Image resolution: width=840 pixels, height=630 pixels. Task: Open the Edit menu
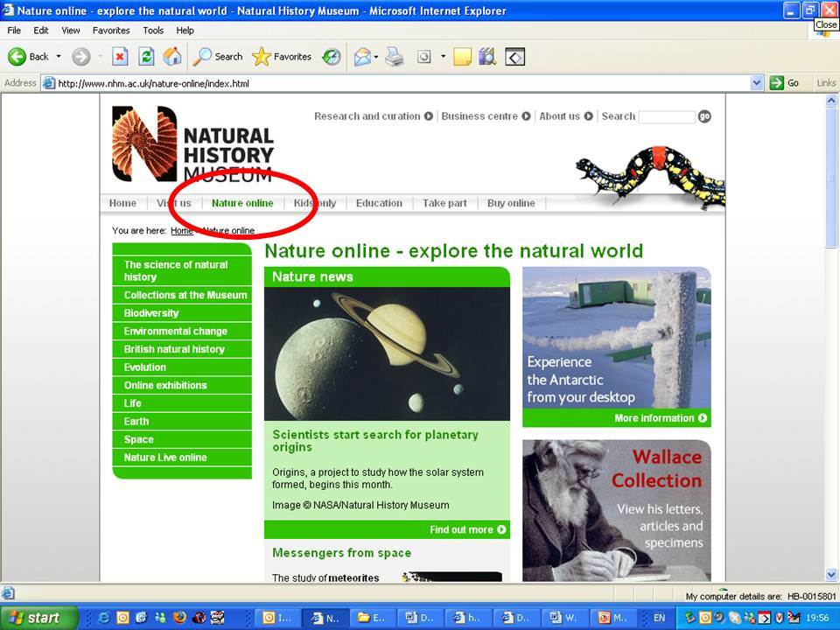(41, 31)
